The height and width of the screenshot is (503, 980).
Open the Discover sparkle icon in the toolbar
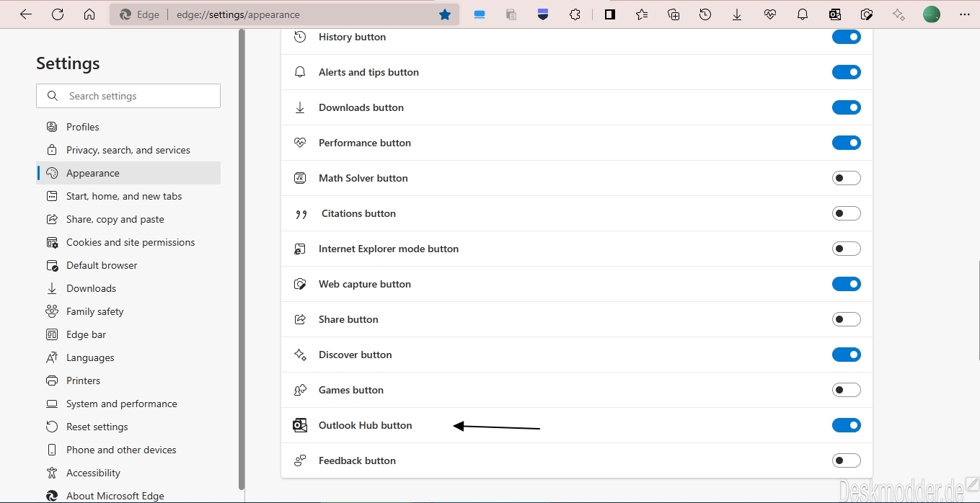coord(899,14)
